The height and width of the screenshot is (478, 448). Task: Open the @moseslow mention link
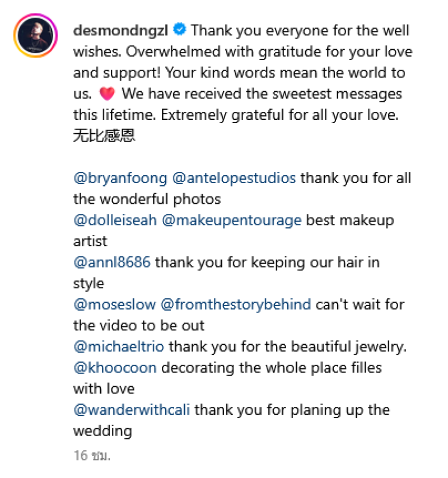coord(115,304)
